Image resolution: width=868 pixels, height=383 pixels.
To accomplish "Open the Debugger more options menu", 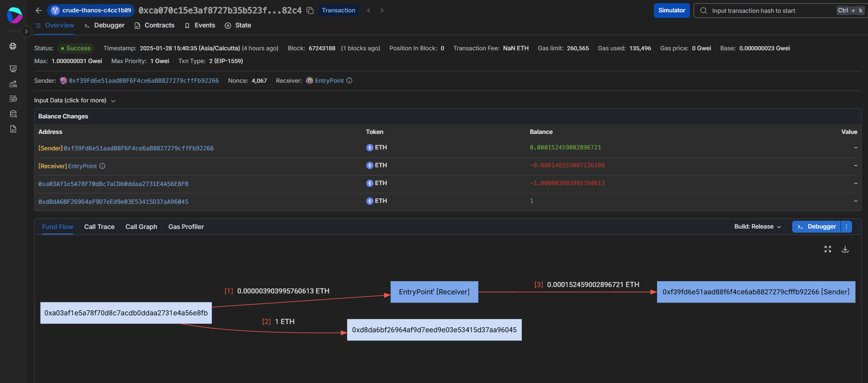I will pos(847,227).
